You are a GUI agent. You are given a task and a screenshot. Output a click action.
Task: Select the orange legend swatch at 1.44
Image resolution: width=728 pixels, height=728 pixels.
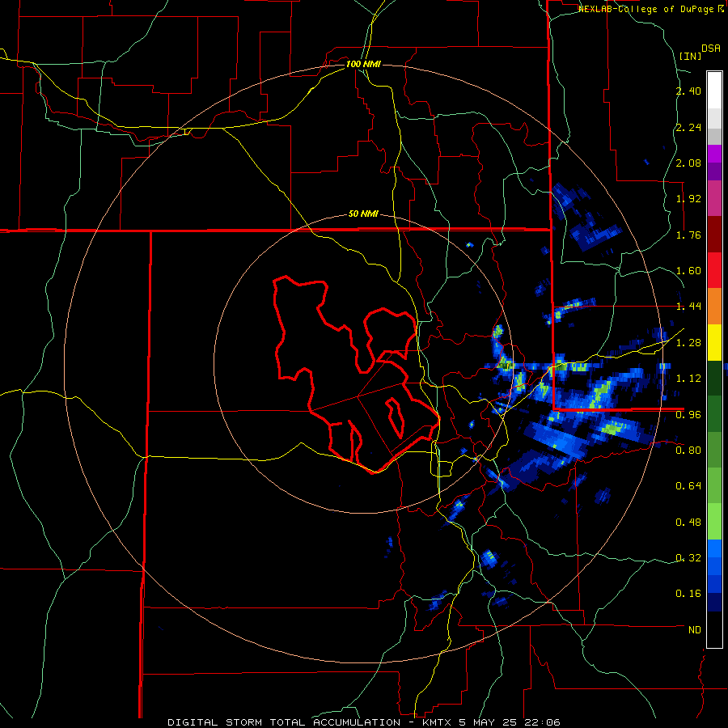(x=714, y=307)
